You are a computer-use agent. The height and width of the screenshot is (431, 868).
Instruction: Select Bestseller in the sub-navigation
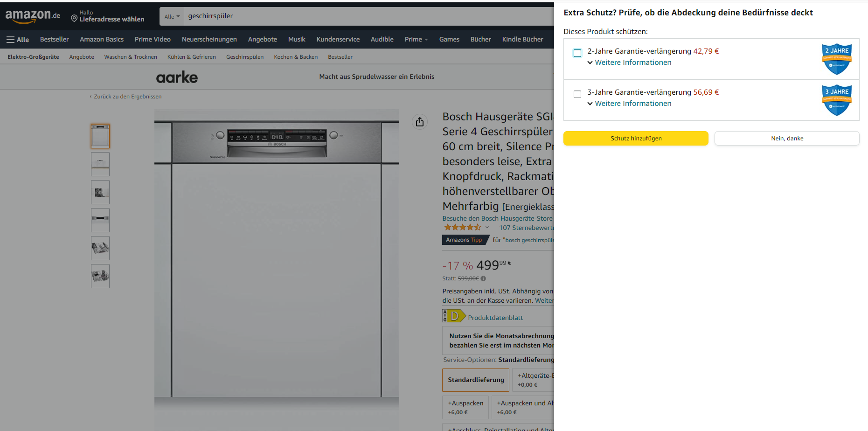(340, 57)
